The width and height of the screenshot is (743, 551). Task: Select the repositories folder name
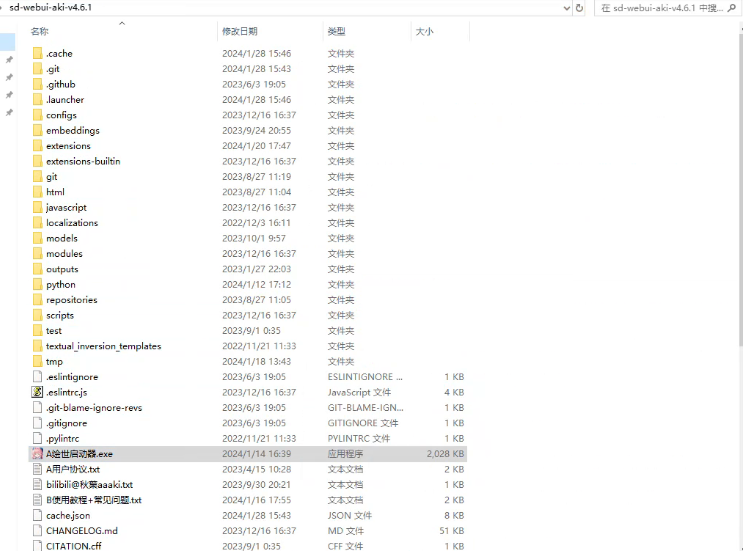coord(72,299)
